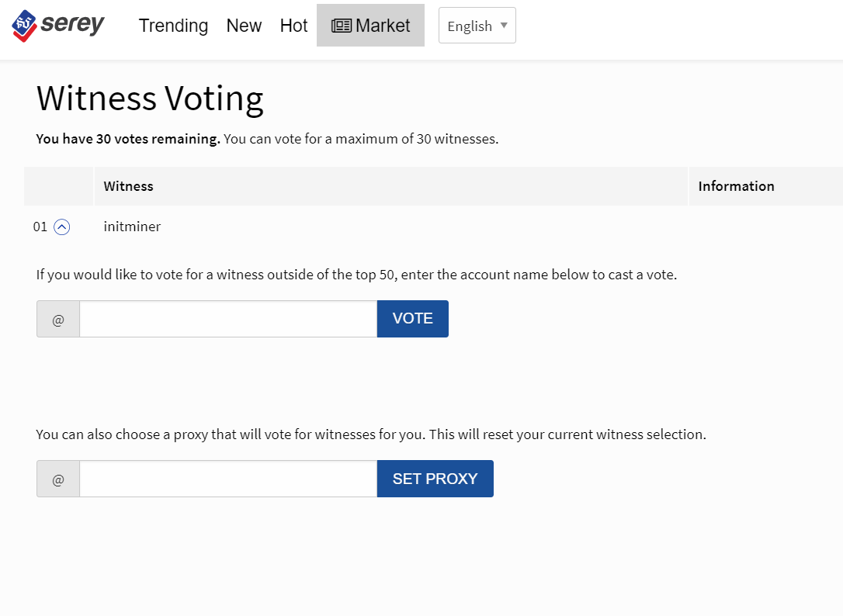Viewport: 843px width, 616px height.
Task: Click the serey wordmark text
Action: [72, 25]
